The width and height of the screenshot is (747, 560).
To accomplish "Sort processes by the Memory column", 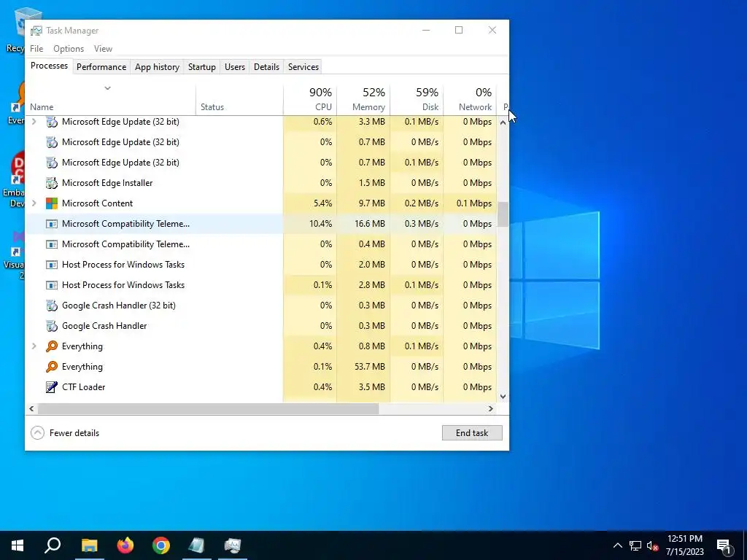I will pos(363,99).
